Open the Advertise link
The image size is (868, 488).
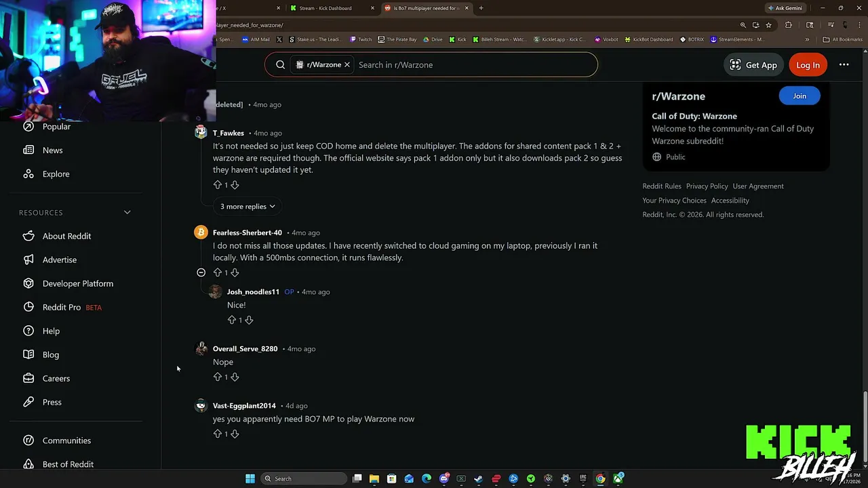click(x=60, y=260)
